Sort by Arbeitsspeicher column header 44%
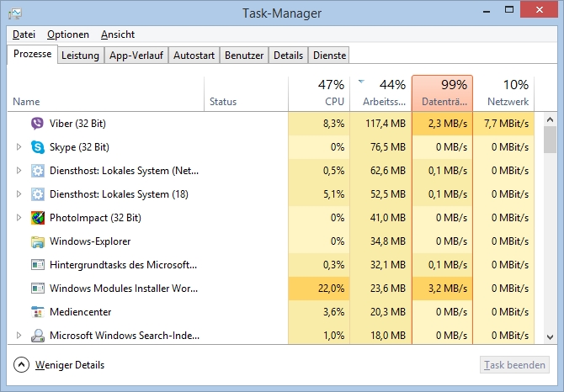564x392 pixels. point(381,93)
